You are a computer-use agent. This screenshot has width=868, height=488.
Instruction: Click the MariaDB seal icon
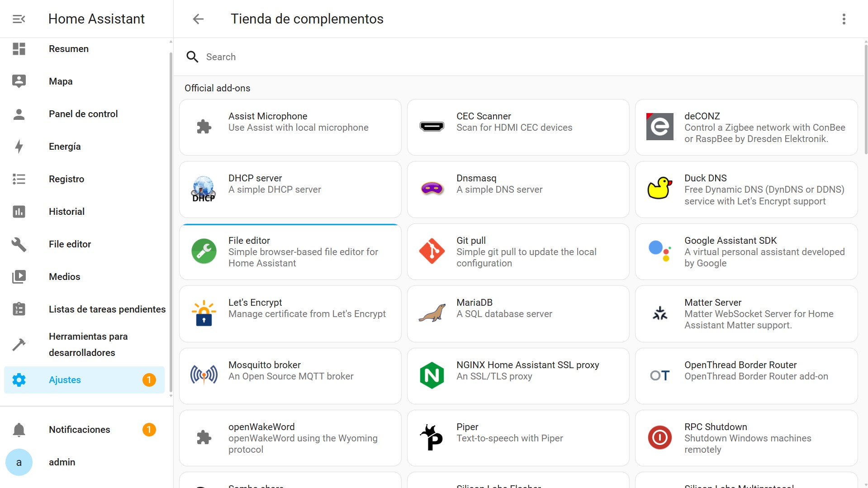[x=432, y=313]
